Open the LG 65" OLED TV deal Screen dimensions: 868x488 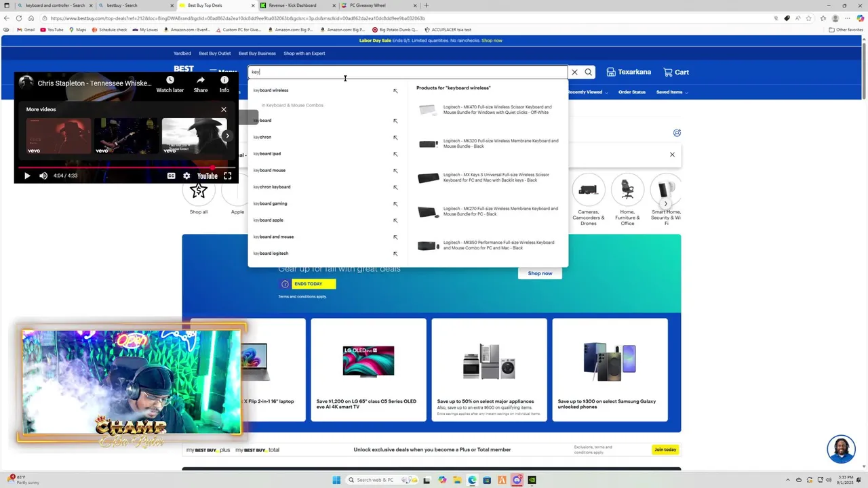[x=368, y=370]
